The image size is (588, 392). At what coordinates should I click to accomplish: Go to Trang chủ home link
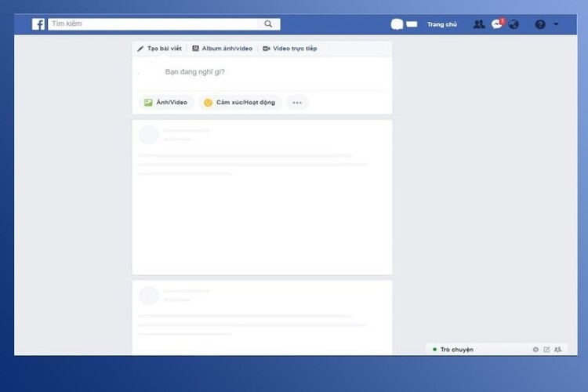[x=441, y=24]
